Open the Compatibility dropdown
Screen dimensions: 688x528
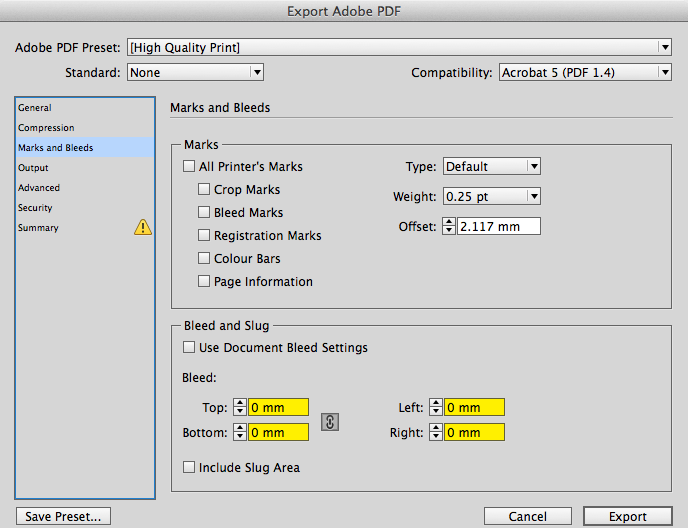585,72
